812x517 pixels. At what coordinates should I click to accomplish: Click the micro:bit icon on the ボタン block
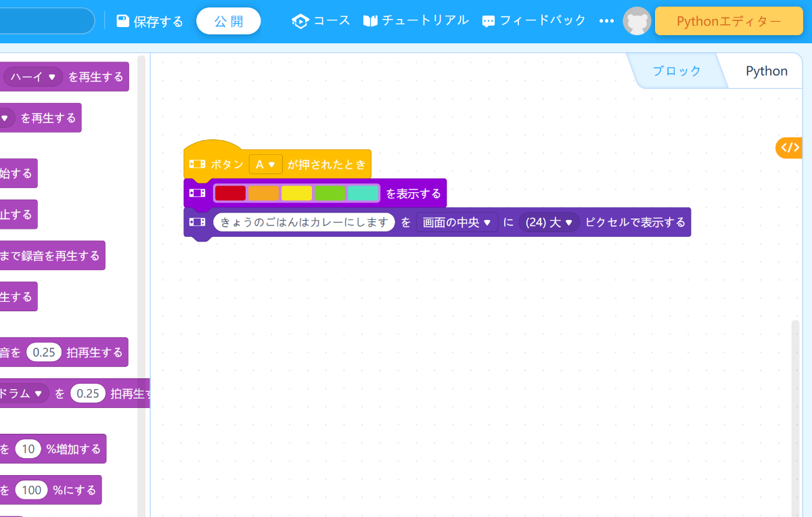(196, 164)
